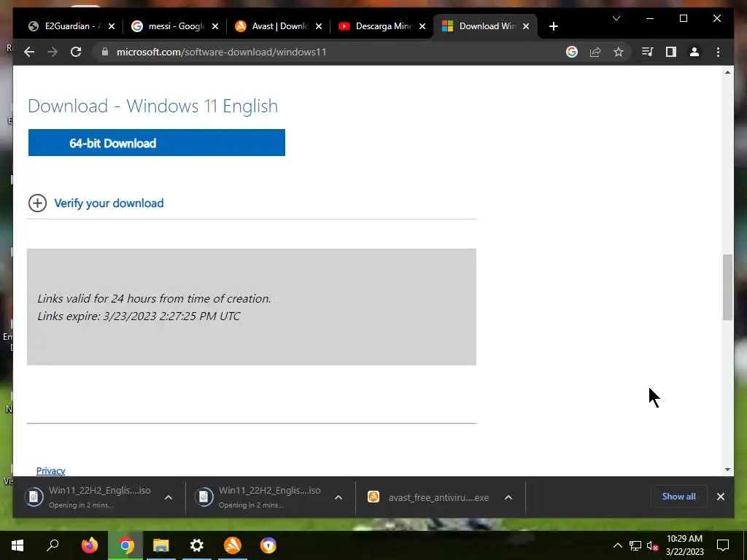Screen dimensions: 747x560
Task: Open the clock showing 10:29 AM
Action: [684, 545]
